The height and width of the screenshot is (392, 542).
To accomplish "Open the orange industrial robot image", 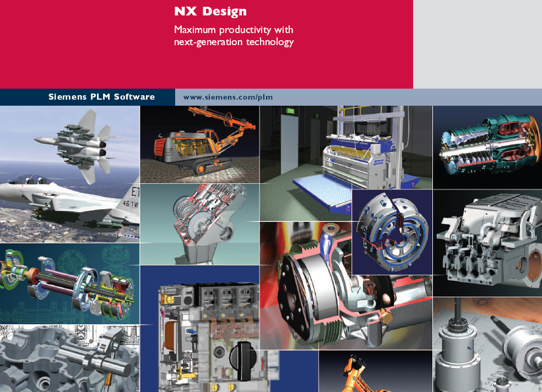I will click(x=376, y=371).
